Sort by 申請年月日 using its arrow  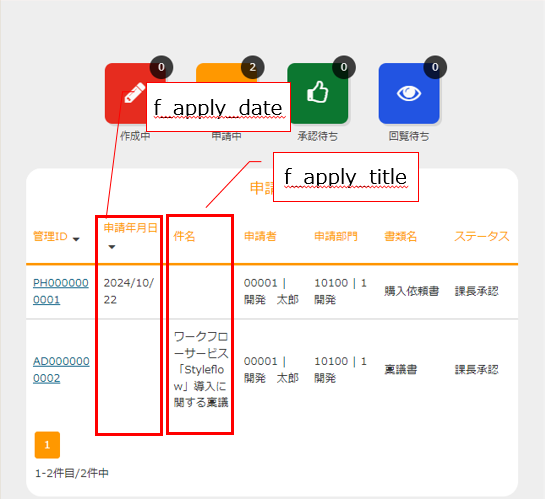point(112,247)
